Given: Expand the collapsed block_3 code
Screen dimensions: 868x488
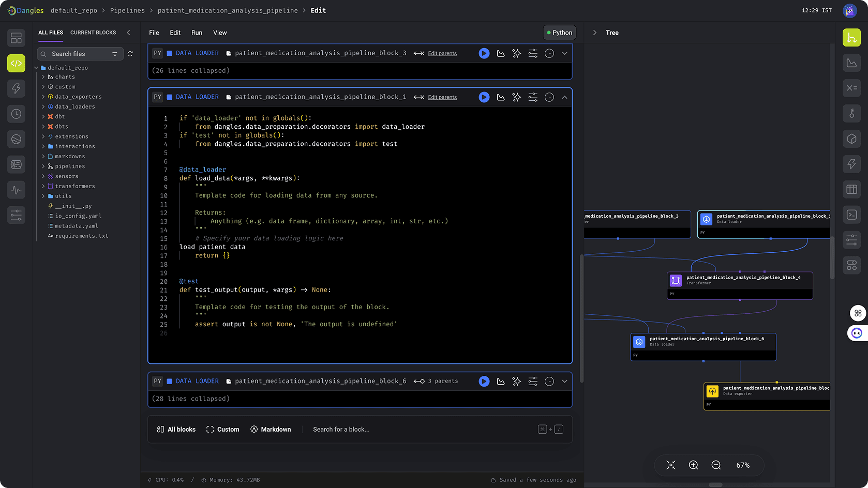Looking at the screenshot, I should click(564, 53).
